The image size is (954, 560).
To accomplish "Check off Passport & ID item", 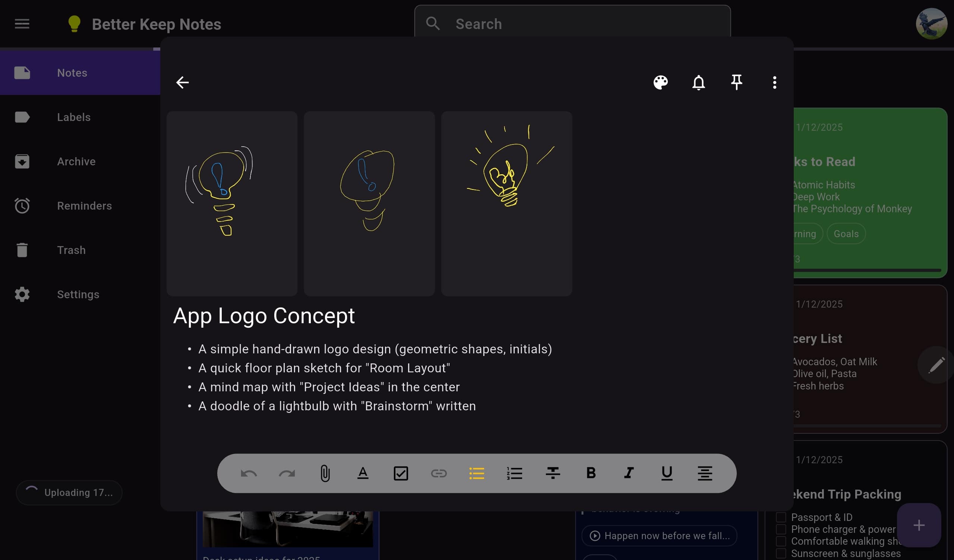I will pos(781,517).
